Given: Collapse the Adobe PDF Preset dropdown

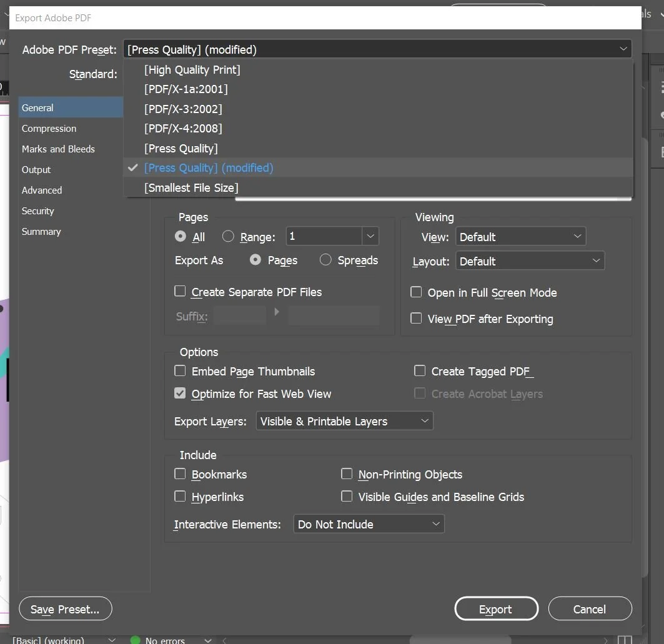Looking at the screenshot, I should pyautogui.click(x=623, y=49).
